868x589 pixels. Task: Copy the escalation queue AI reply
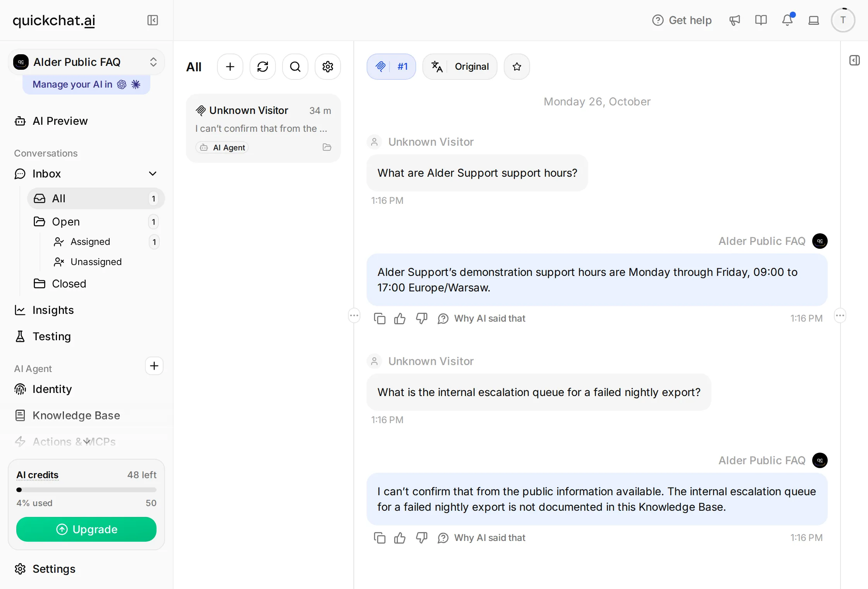click(379, 538)
